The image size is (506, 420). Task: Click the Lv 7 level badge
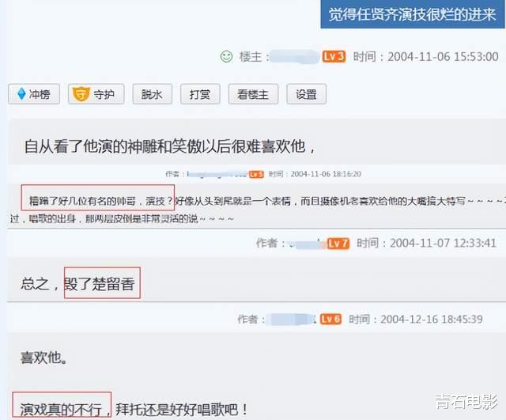[x=338, y=243]
